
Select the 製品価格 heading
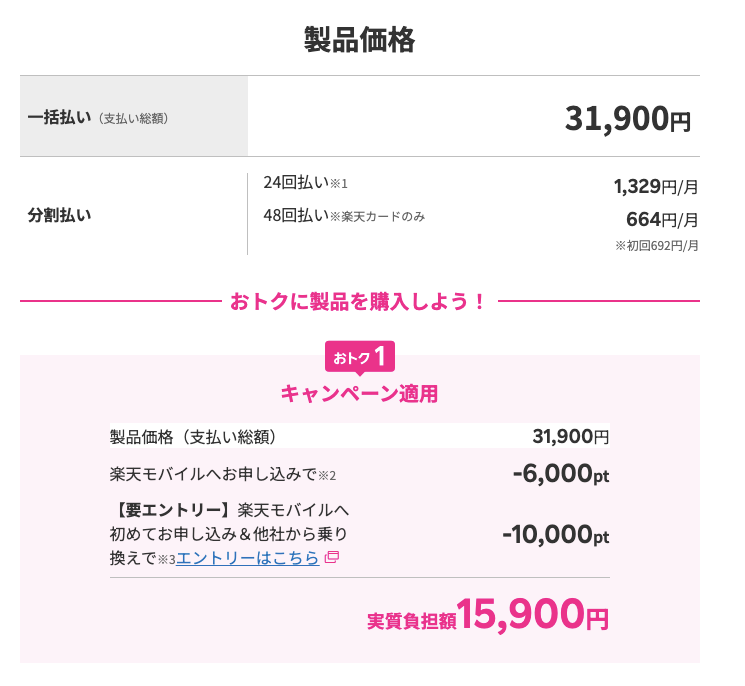(360, 40)
